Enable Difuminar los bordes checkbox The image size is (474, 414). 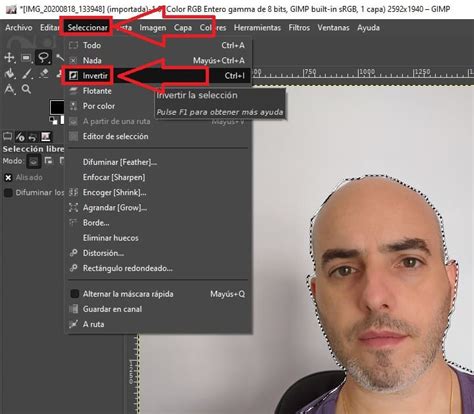tap(8, 193)
